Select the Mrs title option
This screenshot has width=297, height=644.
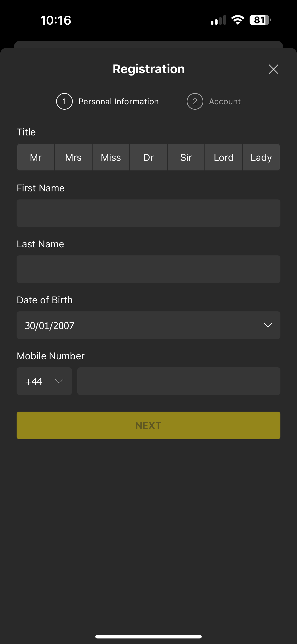73,157
